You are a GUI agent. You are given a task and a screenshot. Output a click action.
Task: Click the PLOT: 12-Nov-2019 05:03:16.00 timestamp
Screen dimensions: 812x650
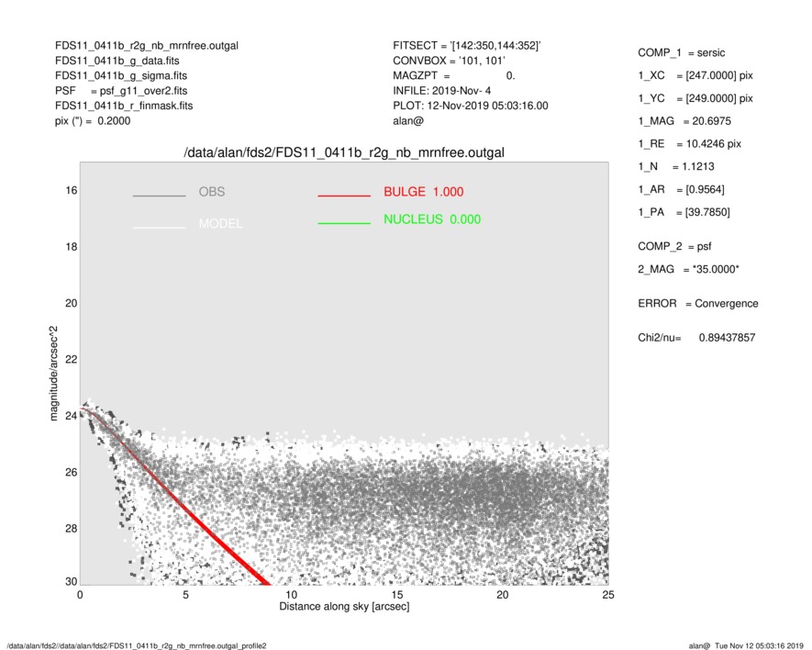[x=470, y=106]
